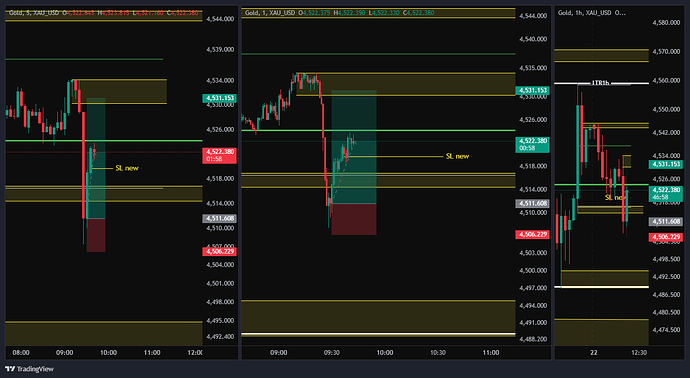Click red 4,506.229 price tag in 5-minute chart
This screenshot has width=690, height=378.
(219, 251)
